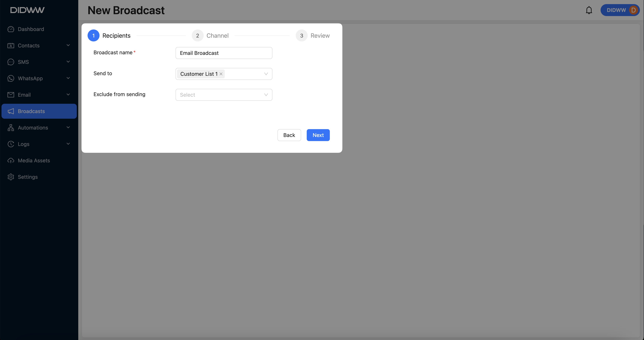Expand the Automations menu section
644x340 pixels.
68,127
